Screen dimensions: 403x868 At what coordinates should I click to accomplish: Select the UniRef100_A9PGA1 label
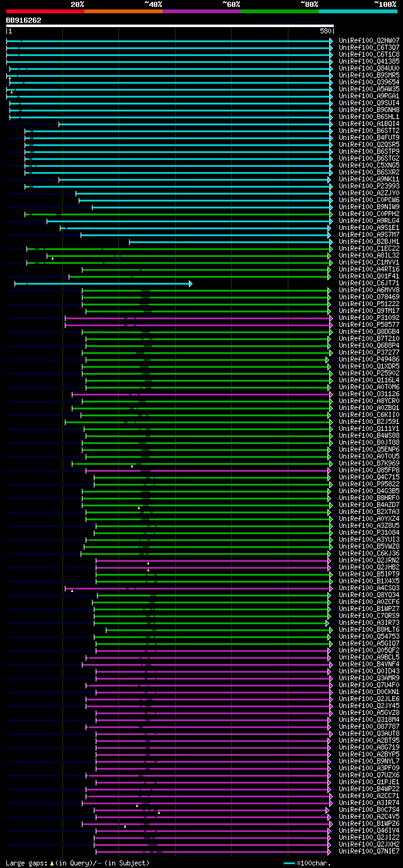[369, 96]
